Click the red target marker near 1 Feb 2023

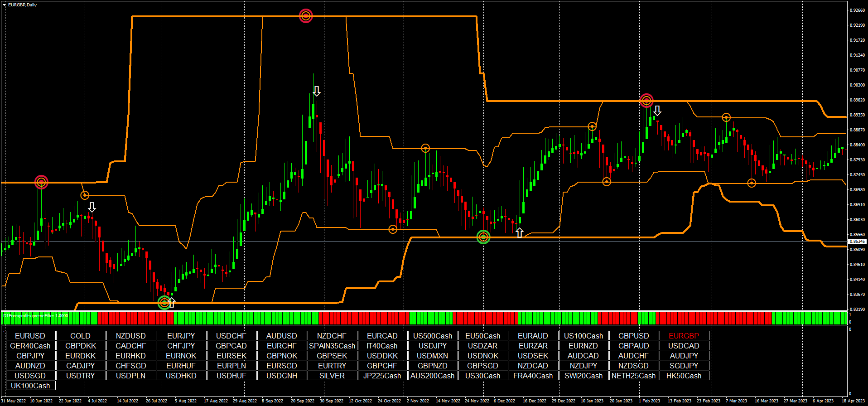[646, 101]
